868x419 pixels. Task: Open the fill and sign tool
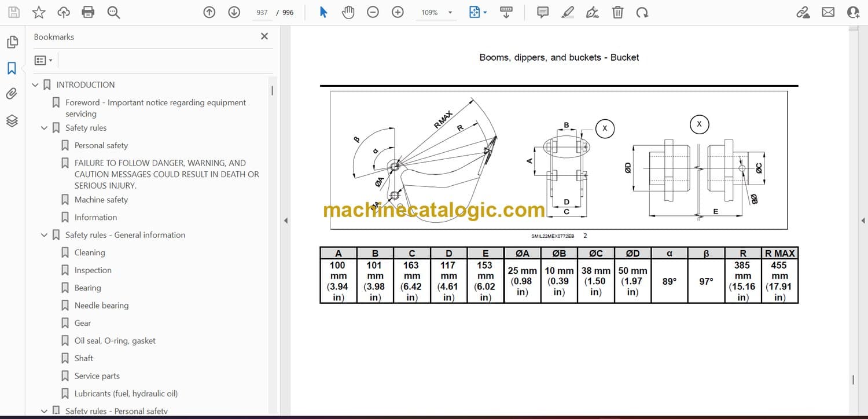coord(593,12)
